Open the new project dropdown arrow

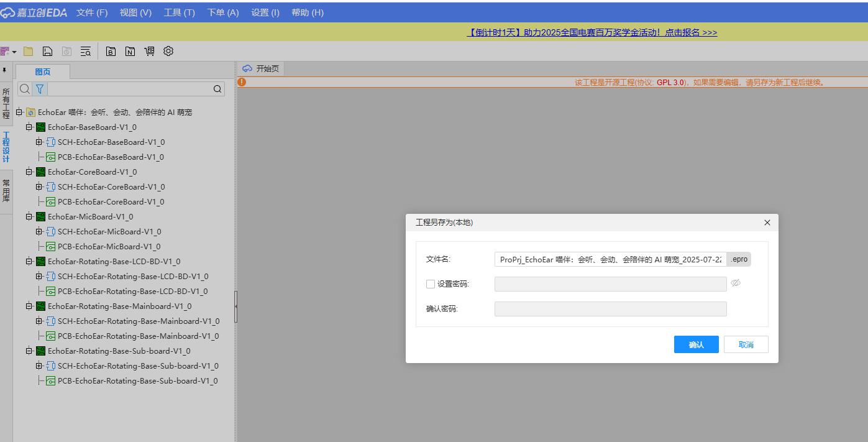tap(14, 52)
